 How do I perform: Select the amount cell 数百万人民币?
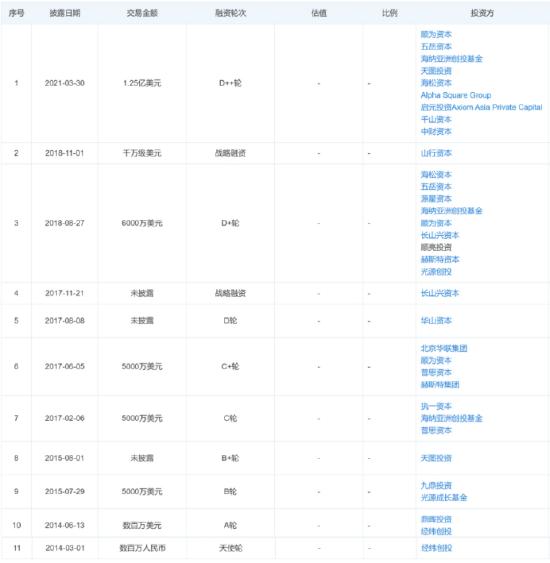pyautogui.click(x=142, y=548)
